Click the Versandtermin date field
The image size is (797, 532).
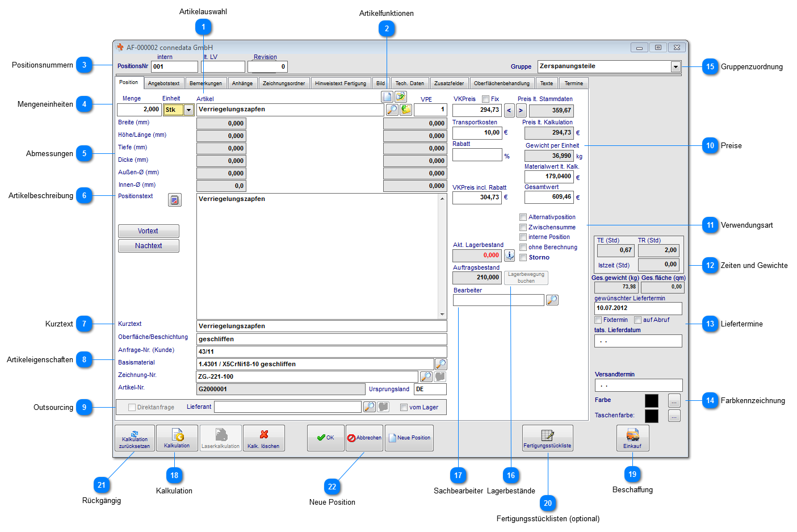638,385
